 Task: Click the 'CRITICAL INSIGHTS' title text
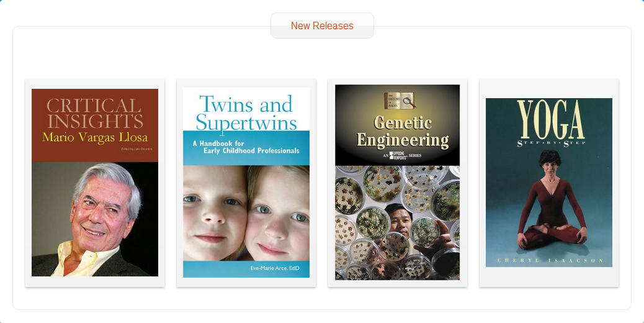pos(95,113)
